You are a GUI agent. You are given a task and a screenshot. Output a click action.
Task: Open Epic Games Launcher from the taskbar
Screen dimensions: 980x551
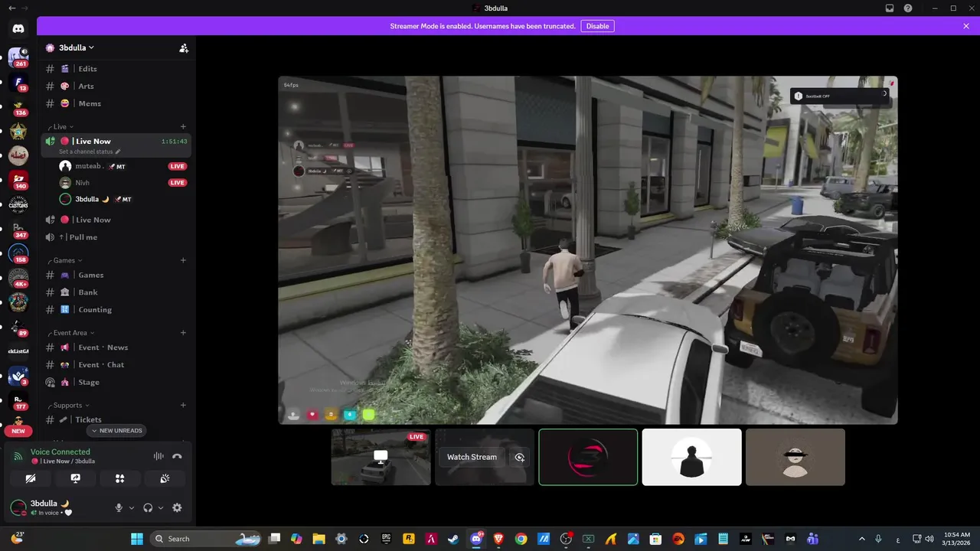point(387,539)
